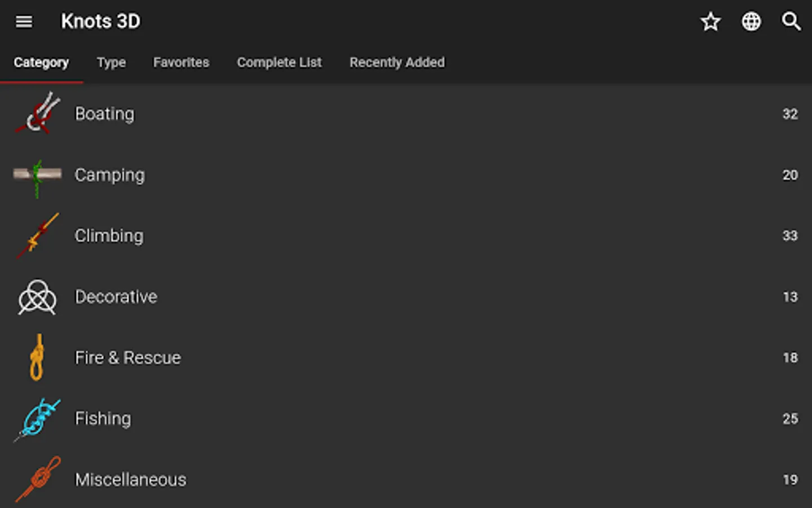Tap the favorites star icon in header
This screenshot has width=812, height=508.
[x=710, y=21]
